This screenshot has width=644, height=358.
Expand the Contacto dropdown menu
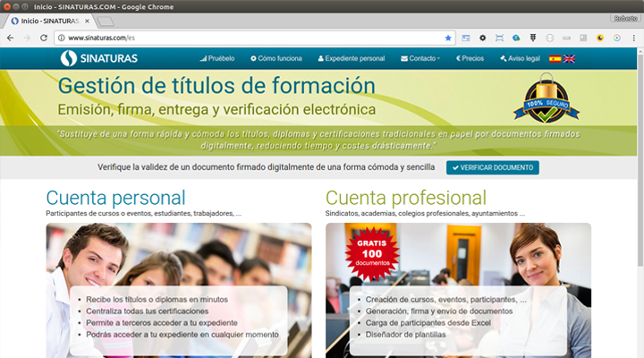pos(420,58)
